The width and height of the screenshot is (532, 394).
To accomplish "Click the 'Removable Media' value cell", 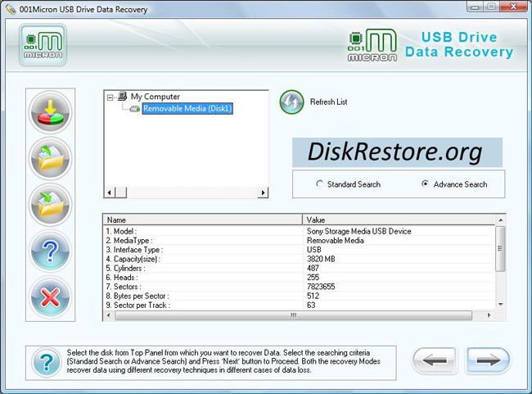I will tap(336, 241).
